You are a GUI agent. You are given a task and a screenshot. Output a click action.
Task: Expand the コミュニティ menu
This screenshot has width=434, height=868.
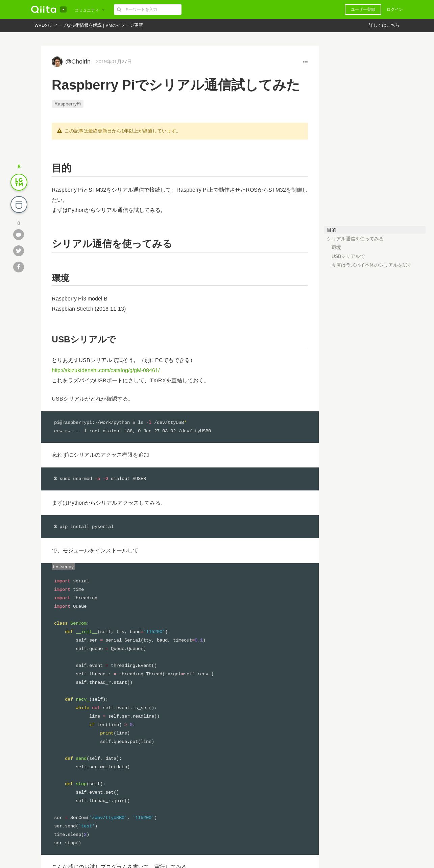pyautogui.click(x=90, y=10)
